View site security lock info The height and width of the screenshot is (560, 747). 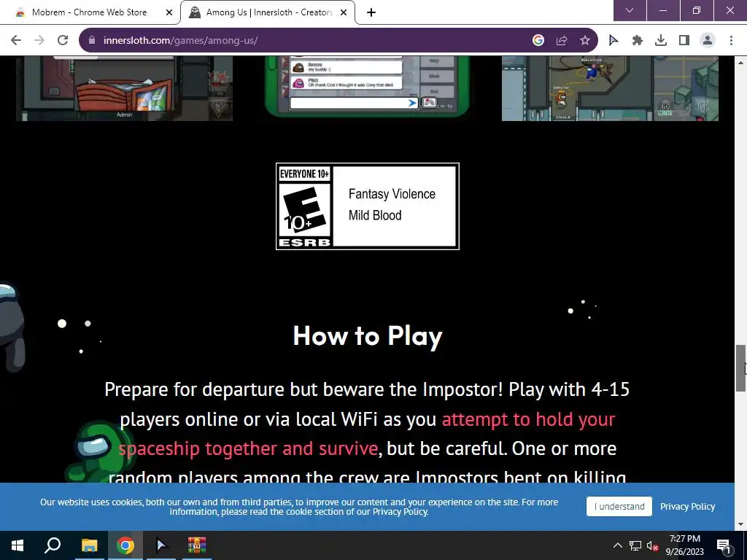point(92,41)
